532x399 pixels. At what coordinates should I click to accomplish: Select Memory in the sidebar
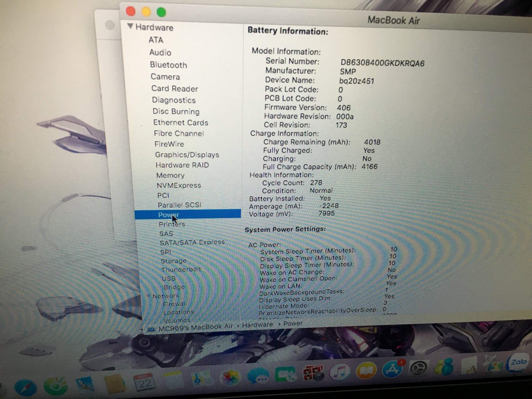[170, 175]
